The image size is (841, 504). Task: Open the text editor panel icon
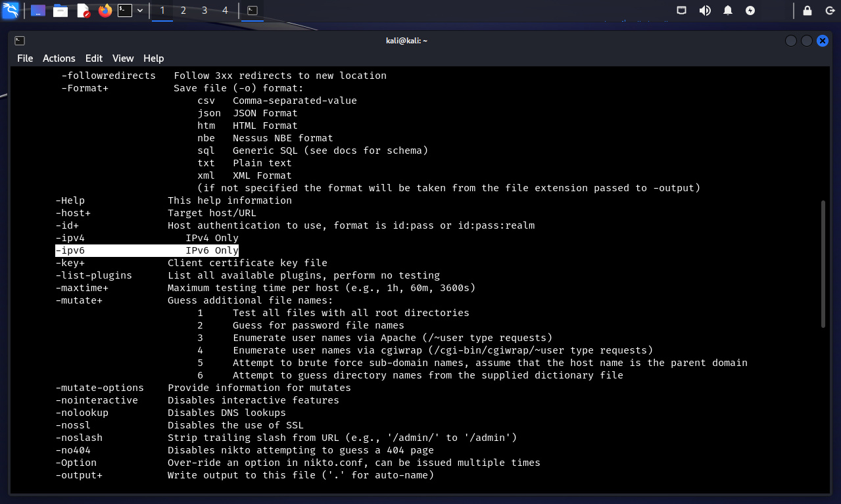[83, 11]
